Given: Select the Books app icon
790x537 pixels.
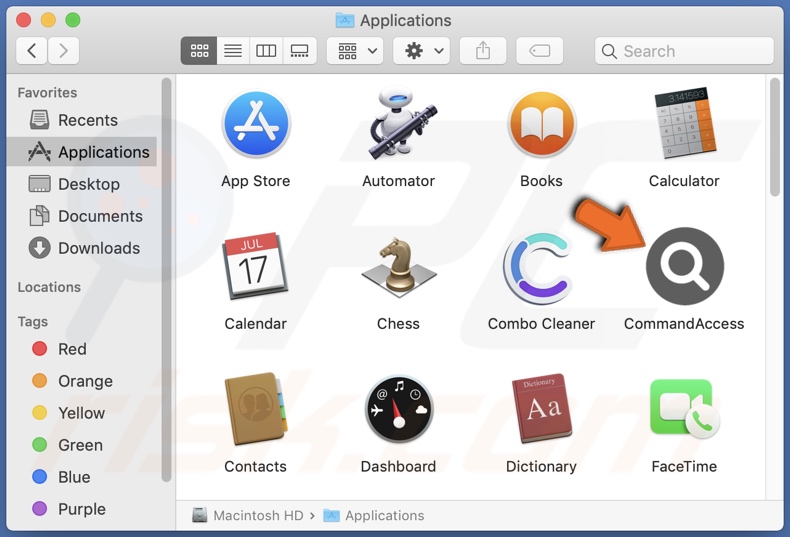Looking at the screenshot, I should (542, 124).
